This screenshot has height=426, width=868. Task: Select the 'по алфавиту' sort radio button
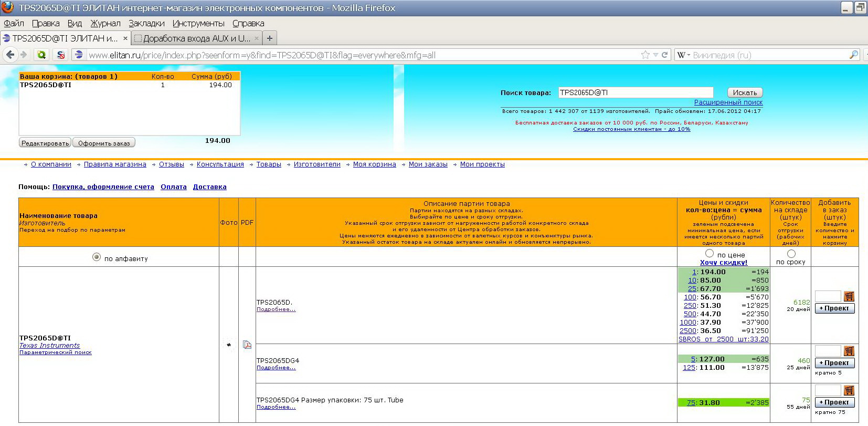point(97,257)
